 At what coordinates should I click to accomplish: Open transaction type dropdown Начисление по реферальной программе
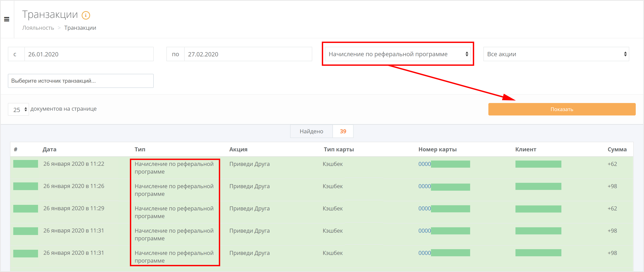[x=398, y=54]
